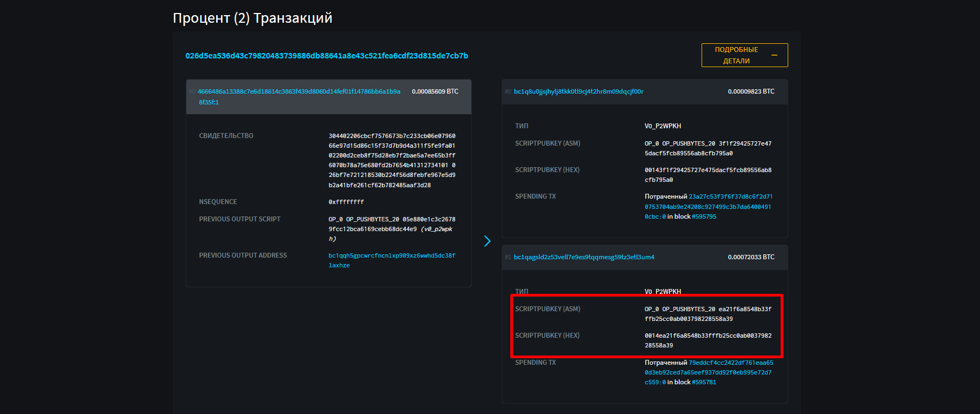Select the output amount 0.00072033 BTC
Image resolution: width=980 pixels, height=414 pixels.
[x=751, y=257]
